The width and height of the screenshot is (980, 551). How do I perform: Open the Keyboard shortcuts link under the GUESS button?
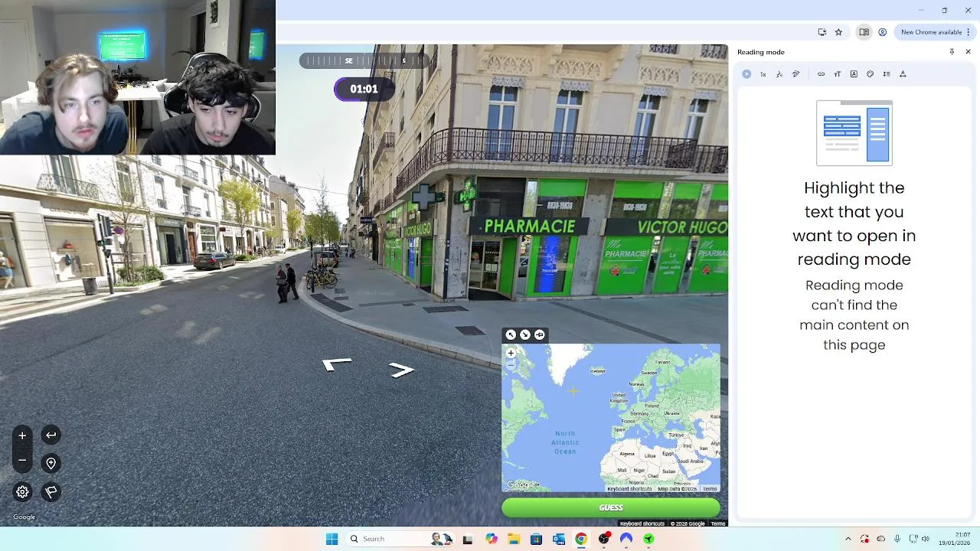(642, 523)
